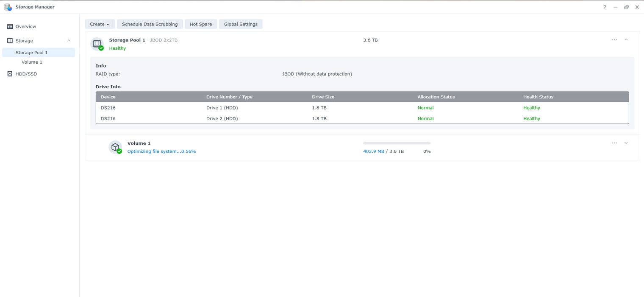644x297 pixels.
Task: Click Healthy status of Drive 1
Action: pos(532,108)
